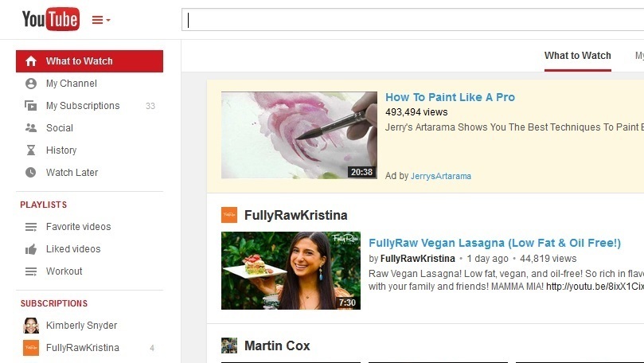This screenshot has width=644, height=363.
Task: Select FullyRawKristina in the subscriptions list
Action: [82, 348]
